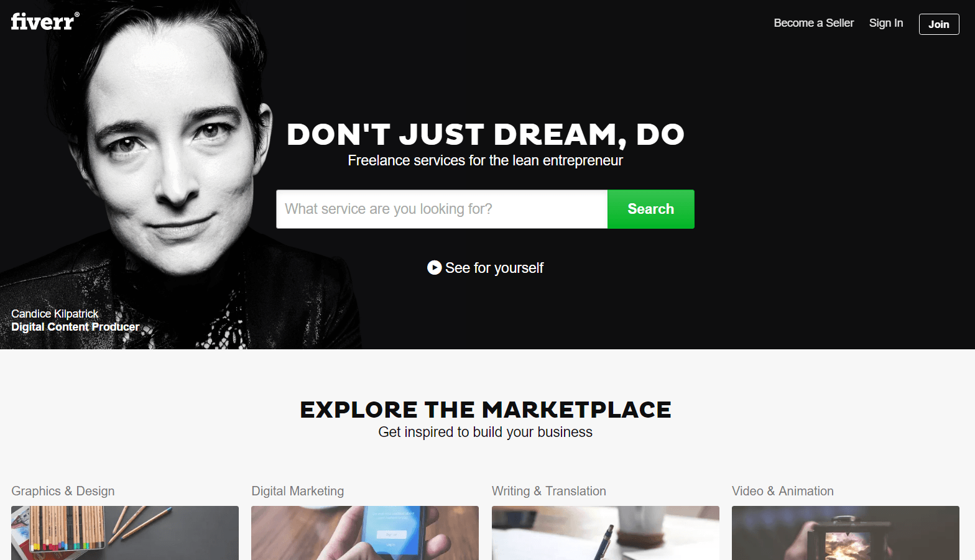Click the Join button
The image size is (975, 560).
(939, 24)
